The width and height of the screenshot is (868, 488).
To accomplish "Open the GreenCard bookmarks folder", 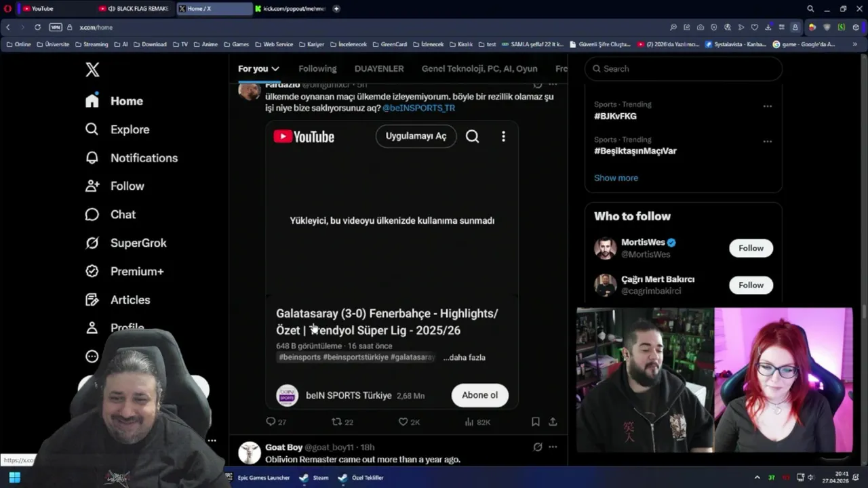I will click(389, 44).
